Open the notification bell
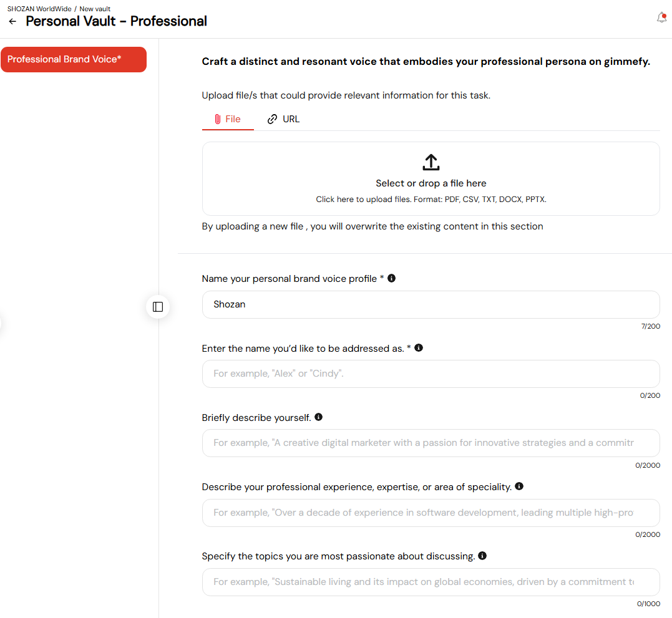 click(x=662, y=17)
